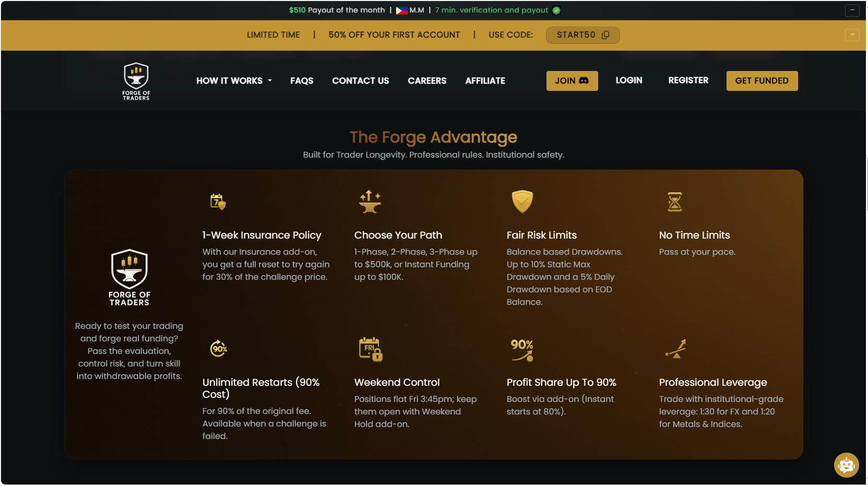This screenshot has height=486, width=868.
Task: Click the Fair Risk Limits shield icon
Action: [522, 201]
